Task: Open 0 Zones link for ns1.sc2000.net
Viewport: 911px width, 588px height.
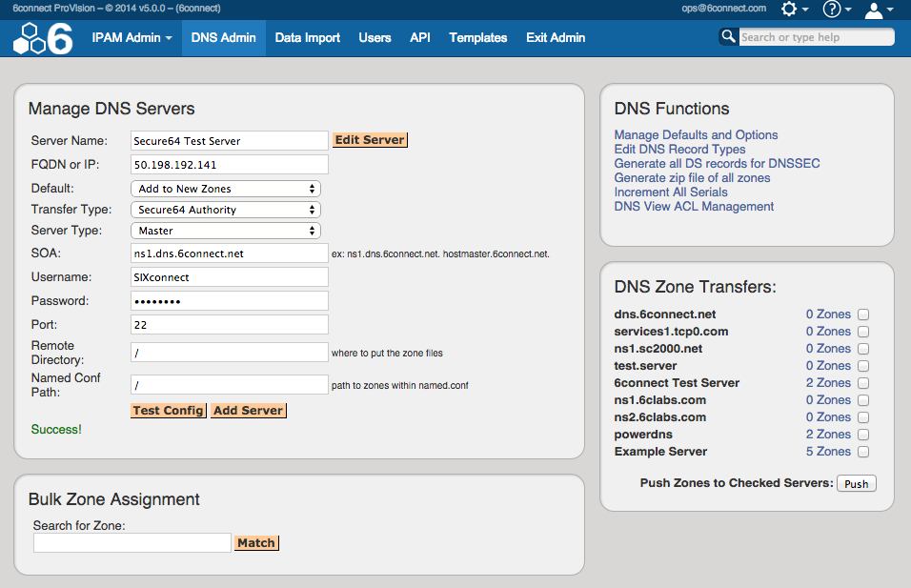Action: click(828, 349)
